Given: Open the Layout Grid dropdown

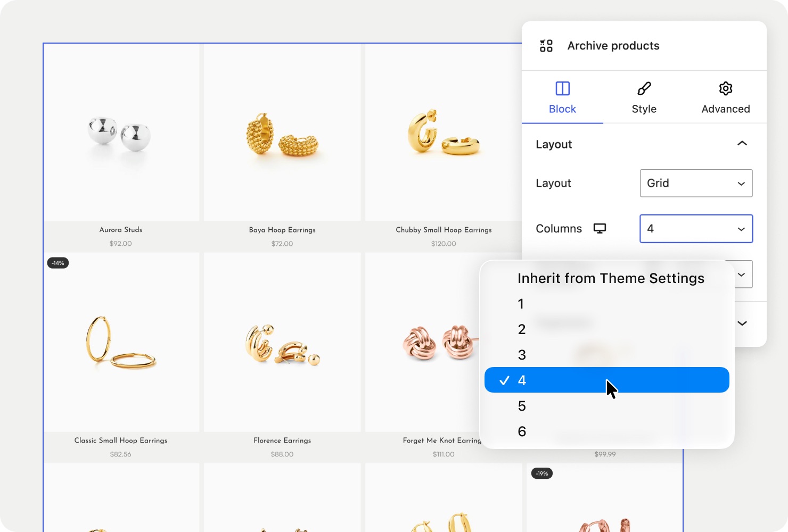Looking at the screenshot, I should 696,183.
